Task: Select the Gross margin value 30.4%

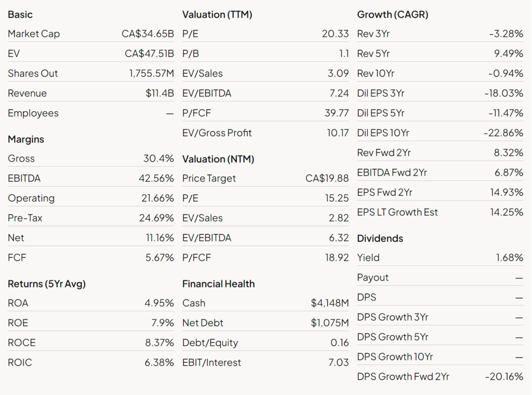Action: pyautogui.click(x=158, y=159)
